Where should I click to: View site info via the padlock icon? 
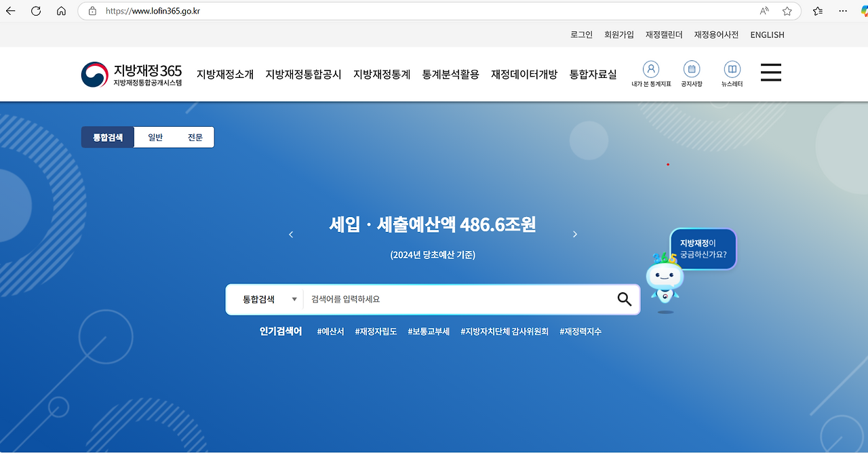click(92, 11)
